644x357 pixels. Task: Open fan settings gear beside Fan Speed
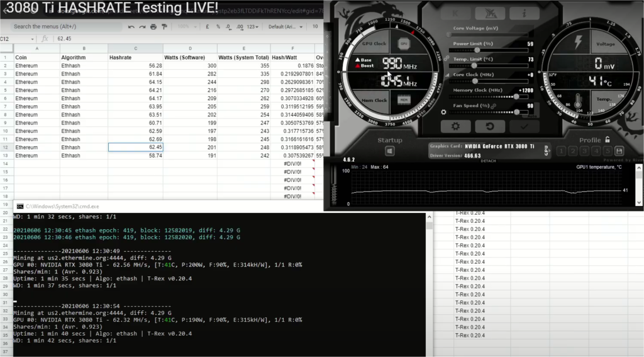443,112
